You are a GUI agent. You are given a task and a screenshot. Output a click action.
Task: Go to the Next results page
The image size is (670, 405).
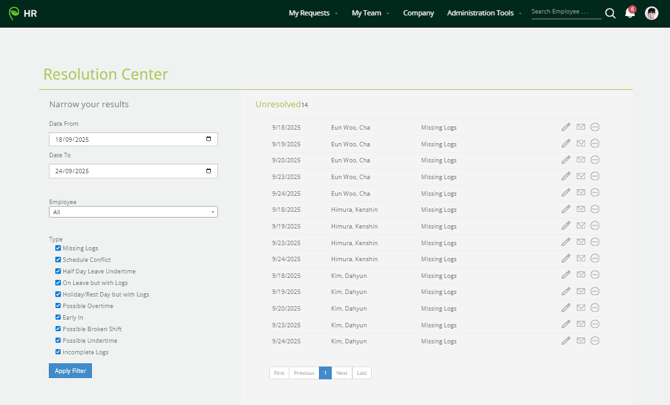pyautogui.click(x=342, y=373)
